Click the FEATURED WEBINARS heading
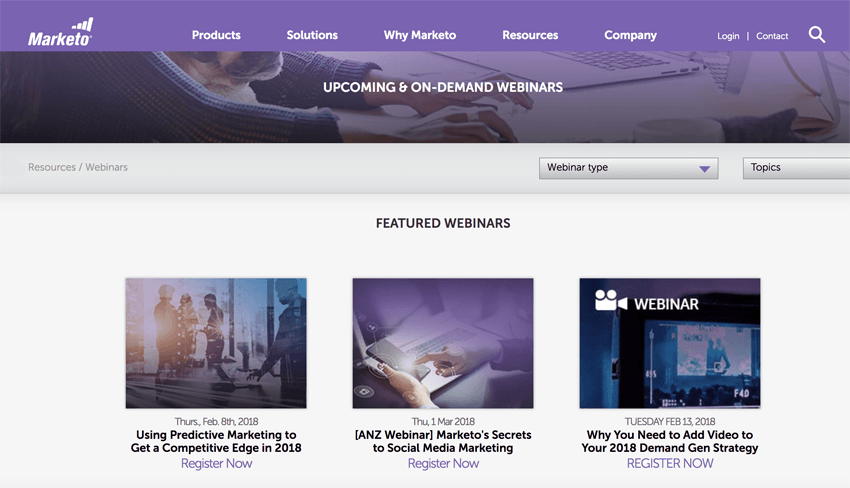This screenshot has height=488, width=850. coord(443,223)
